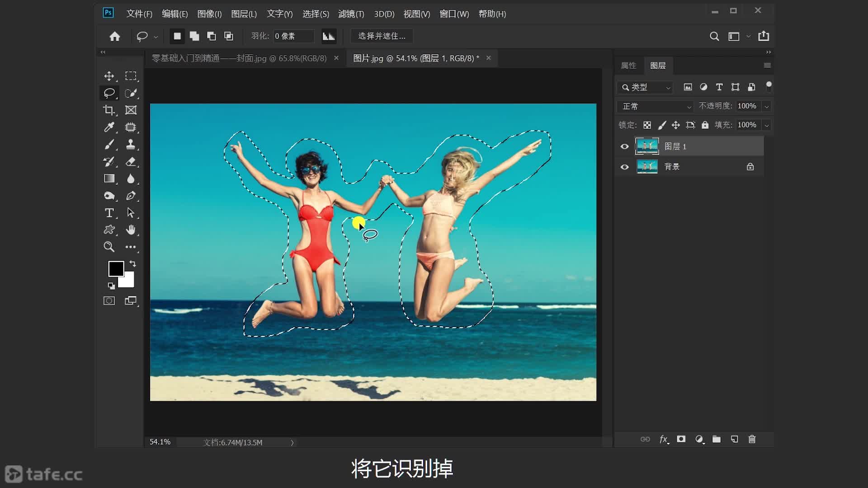Toggle anti-alias option
Screen dimensions: 868x488
[x=329, y=36]
